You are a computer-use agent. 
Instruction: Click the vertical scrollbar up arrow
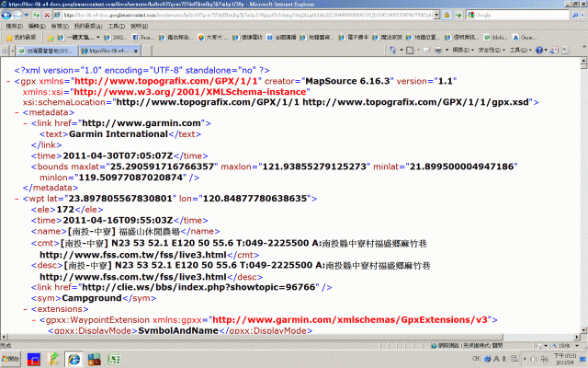(x=584, y=61)
